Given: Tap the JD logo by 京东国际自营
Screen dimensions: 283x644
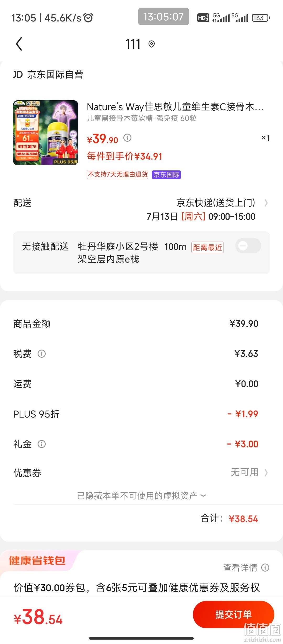Looking at the screenshot, I should (18, 75).
